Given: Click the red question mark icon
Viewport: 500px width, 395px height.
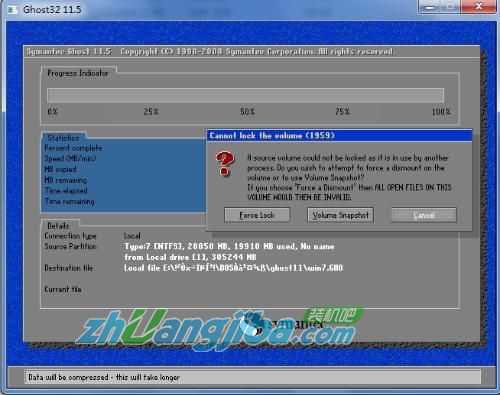Looking at the screenshot, I should tap(225, 163).
